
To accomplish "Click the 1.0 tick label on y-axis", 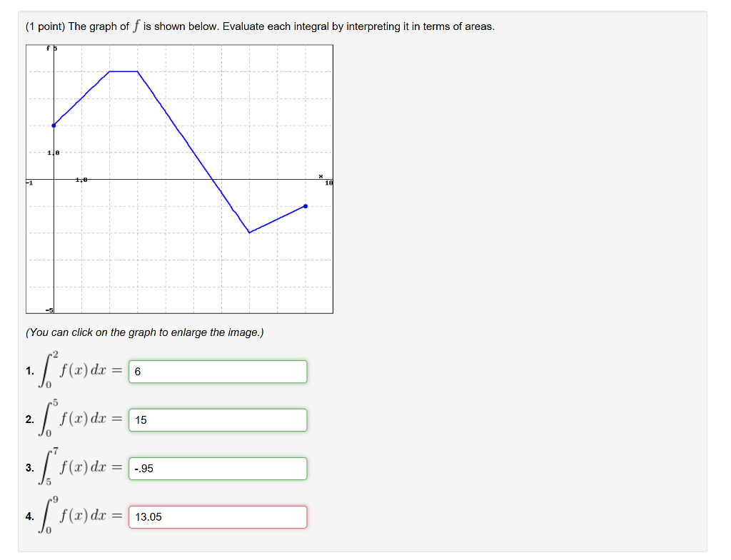I will tap(53, 153).
